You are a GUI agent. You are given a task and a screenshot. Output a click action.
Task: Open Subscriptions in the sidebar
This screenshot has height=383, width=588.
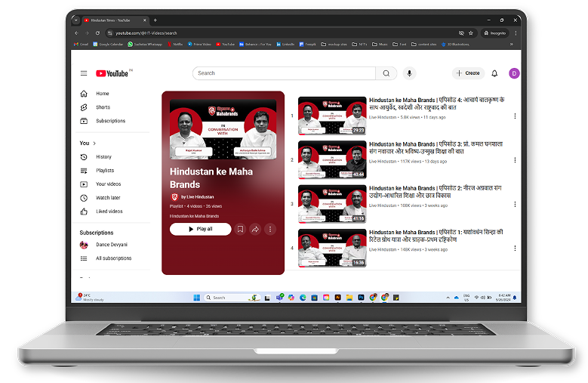(x=112, y=121)
